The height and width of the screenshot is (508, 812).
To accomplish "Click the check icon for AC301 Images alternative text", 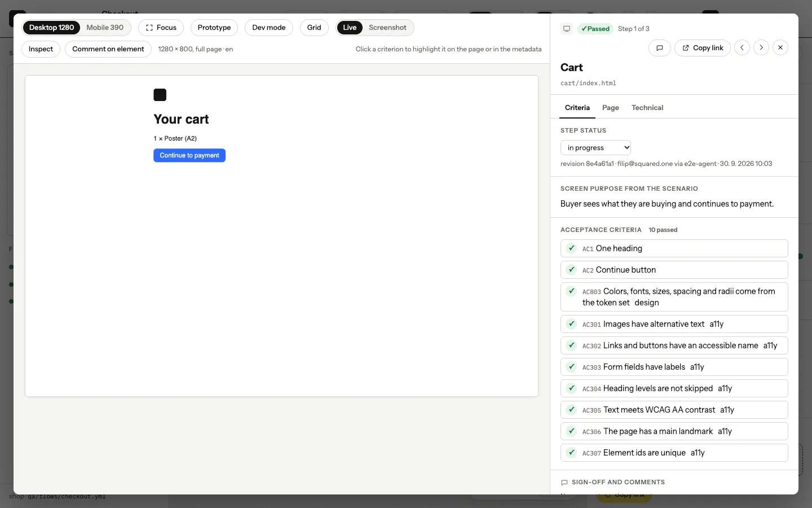I will pos(571,324).
